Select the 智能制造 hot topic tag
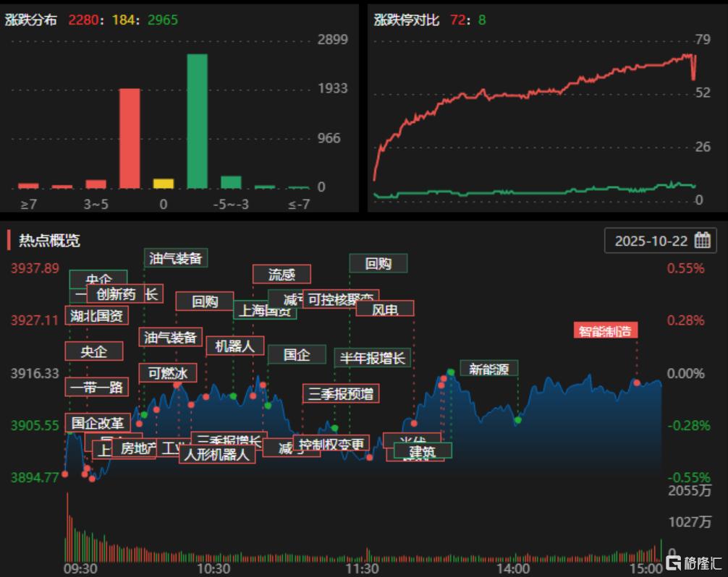Image resolution: width=728 pixels, height=577 pixels. (605, 331)
